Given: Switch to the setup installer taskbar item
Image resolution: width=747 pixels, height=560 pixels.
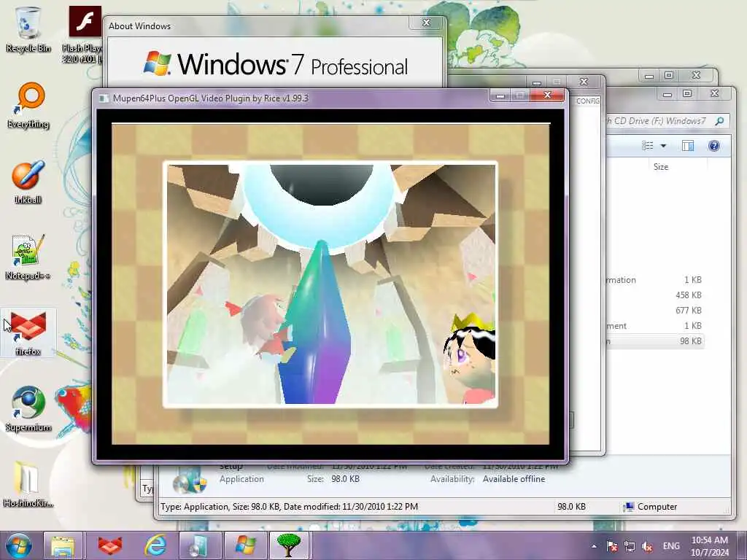Looking at the screenshot, I should tap(200, 545).
